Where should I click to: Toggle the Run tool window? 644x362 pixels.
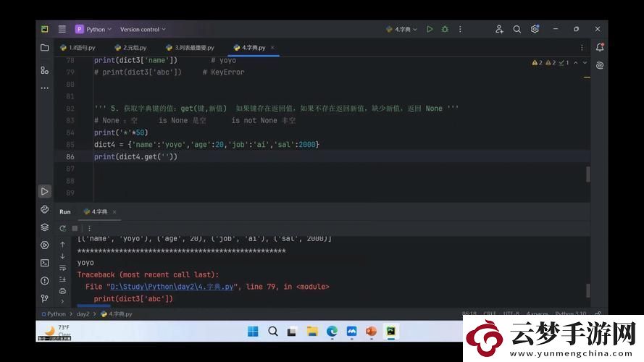pyautogui.click(x=45, y=191)
